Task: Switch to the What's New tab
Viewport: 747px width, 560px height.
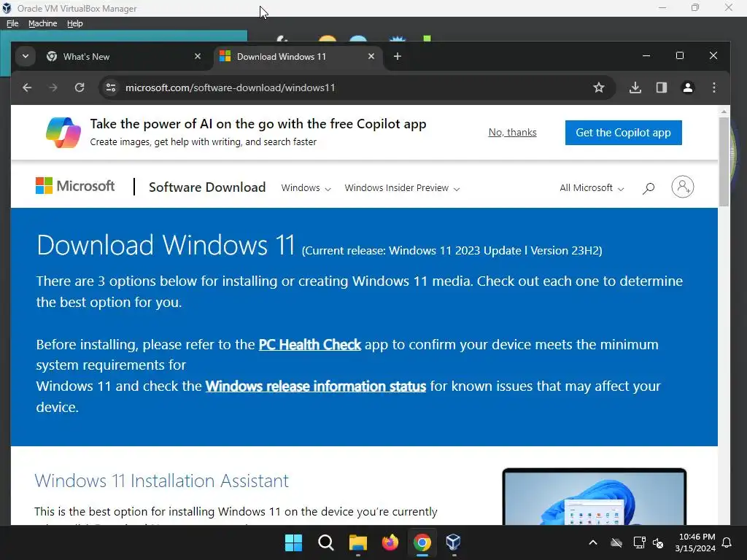Action: tap(124, 57)
